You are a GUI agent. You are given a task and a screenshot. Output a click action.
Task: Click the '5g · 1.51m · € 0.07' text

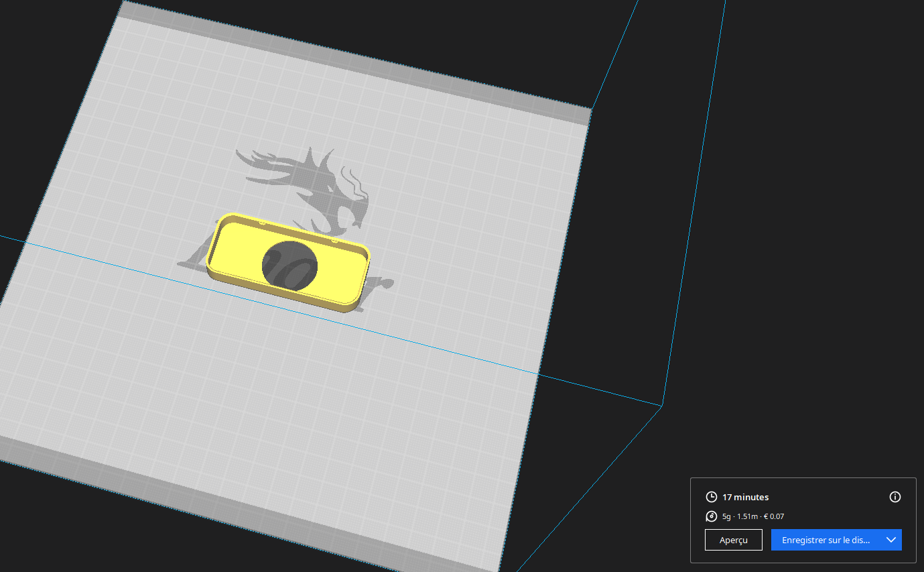[753, 516]
